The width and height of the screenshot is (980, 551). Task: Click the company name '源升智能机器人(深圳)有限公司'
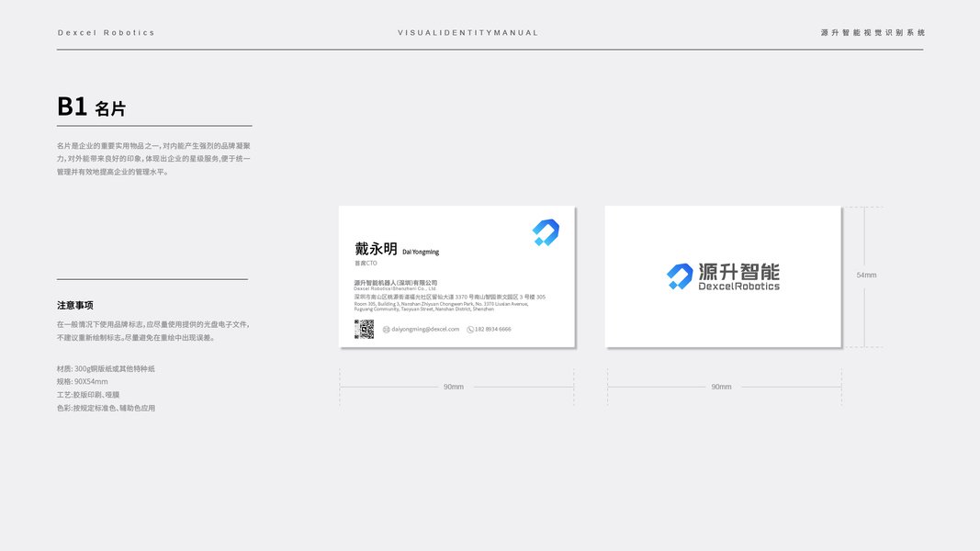click(x=396, y=282)
